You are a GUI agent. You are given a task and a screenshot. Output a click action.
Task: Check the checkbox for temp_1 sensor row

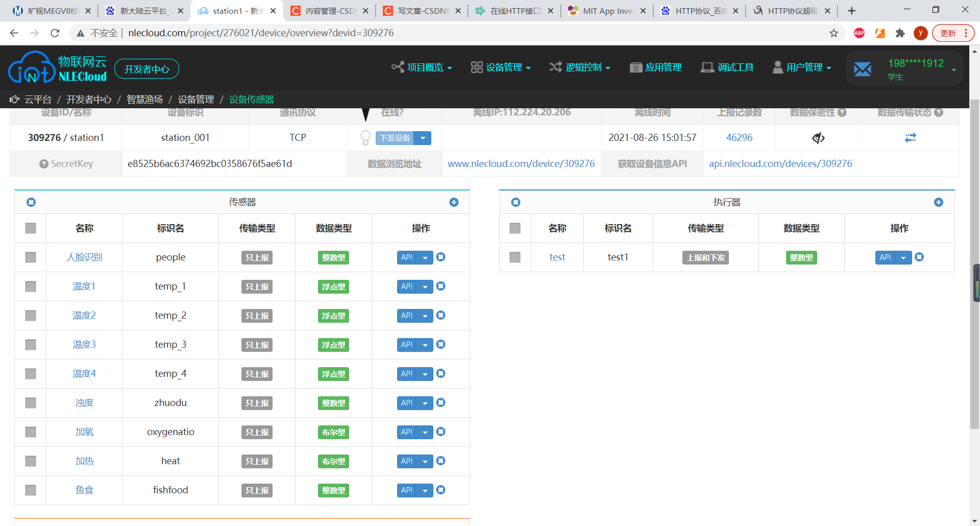[x=31, y=286]
